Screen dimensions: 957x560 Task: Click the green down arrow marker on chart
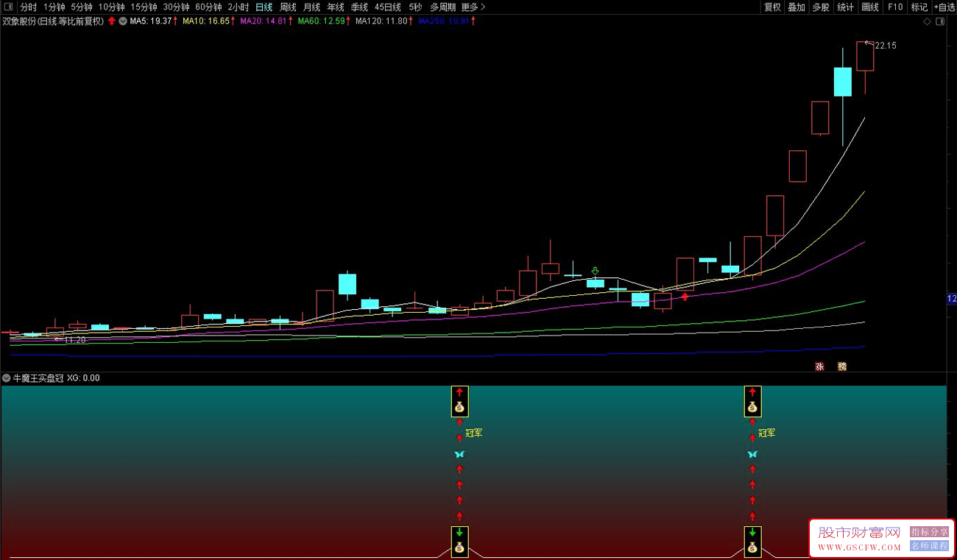click(595, 272)
